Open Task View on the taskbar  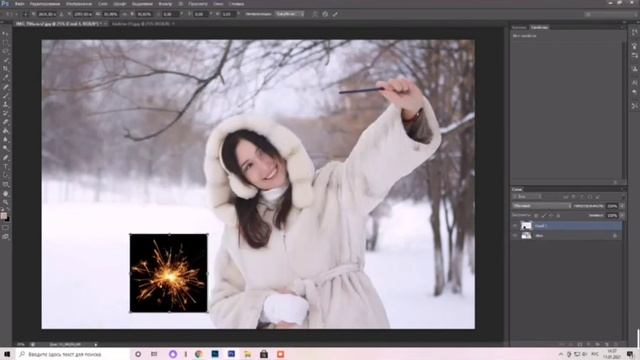point(154,354)
